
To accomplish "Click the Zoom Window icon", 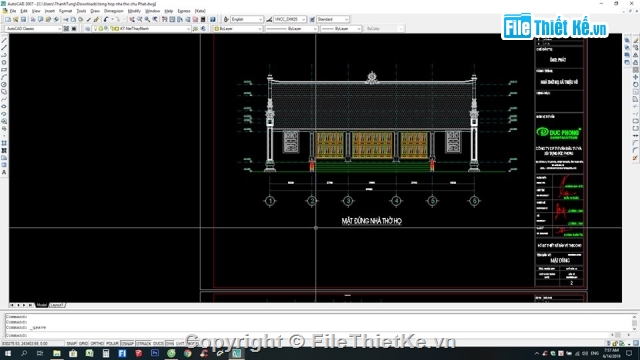I will [147, 19].
